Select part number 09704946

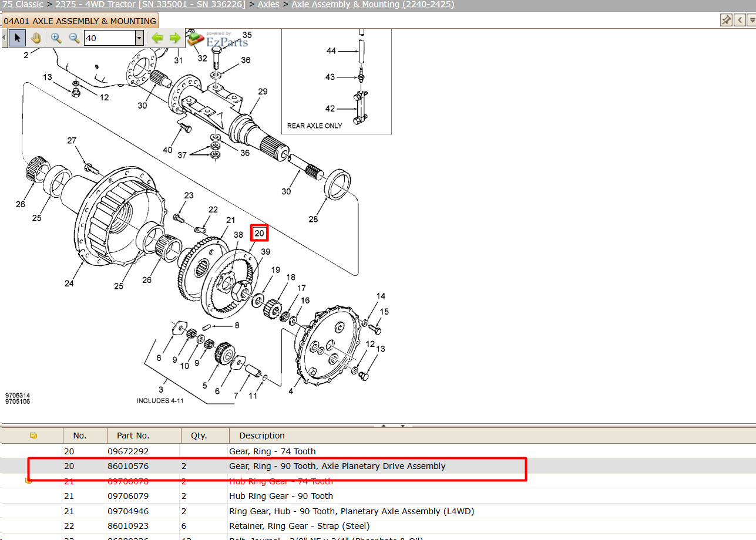(129, 511)
